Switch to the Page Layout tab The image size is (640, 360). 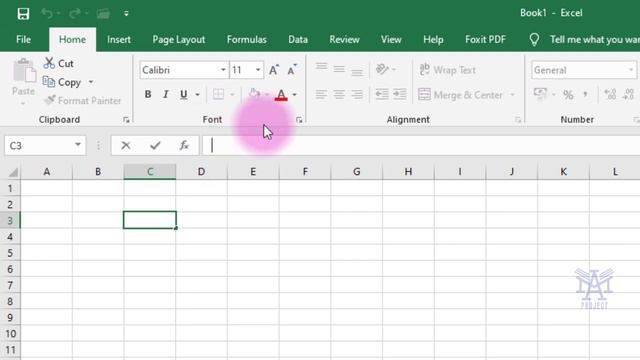(178, 40)
